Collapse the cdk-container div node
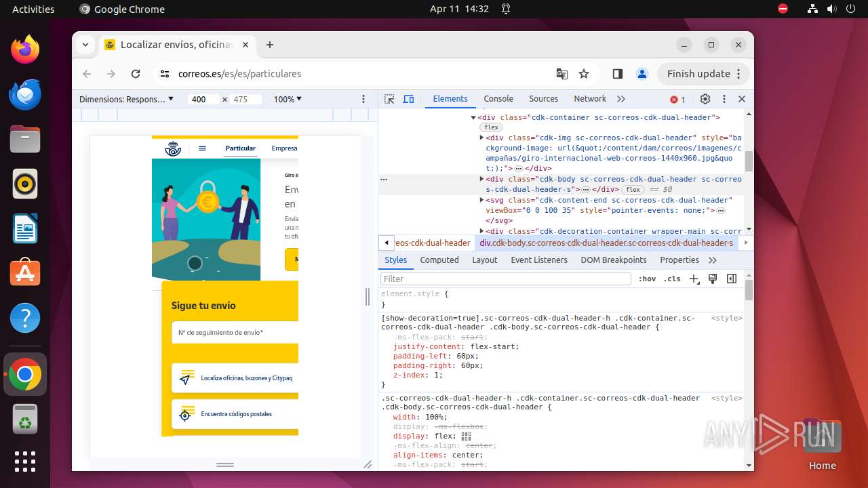 tap(473, 118)
